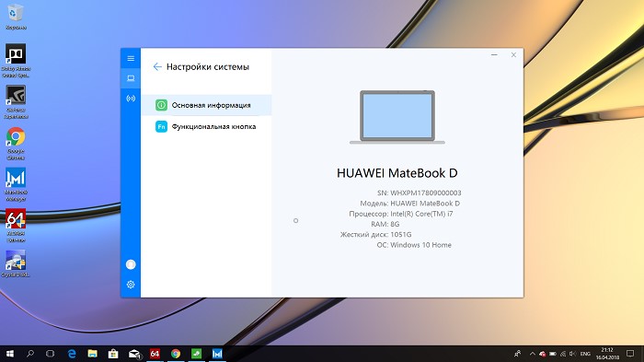644x362 pixels.
Task: Click the laptop illustration image
Action: coord(397,117)
